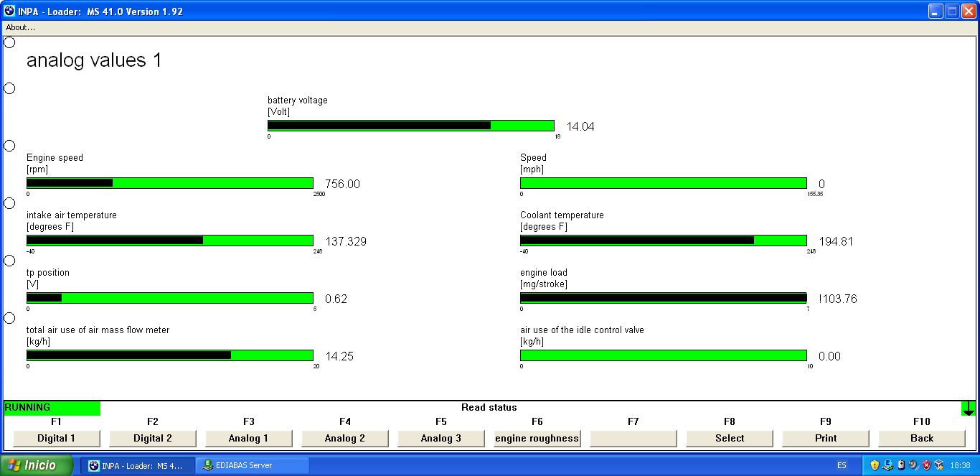The image size is (980, 476).
Task: Click the air mass flow meter bar
Action: (x=170, y=355)
